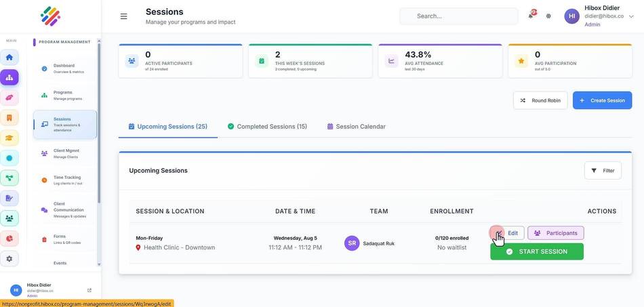Screen dimensions: 644x307
Task: Open the notifications bell
Action: (x=531, y=16)
